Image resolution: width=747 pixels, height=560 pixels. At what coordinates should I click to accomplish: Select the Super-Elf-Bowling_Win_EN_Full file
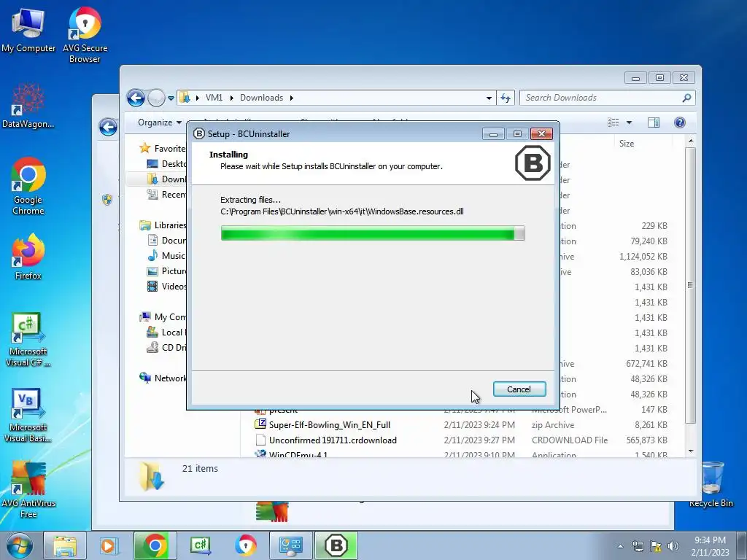(x=329, y=425)
